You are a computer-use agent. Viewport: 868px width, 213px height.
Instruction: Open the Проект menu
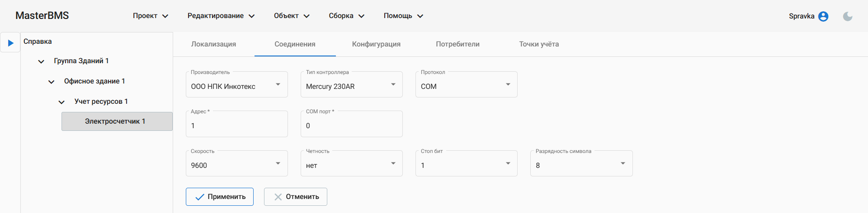coord(150,16)
